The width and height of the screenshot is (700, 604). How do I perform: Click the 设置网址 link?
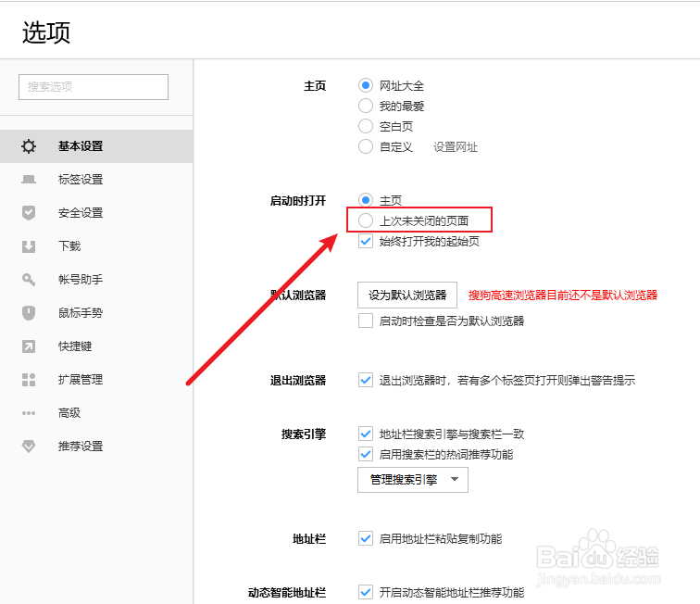tap(456, 147)
